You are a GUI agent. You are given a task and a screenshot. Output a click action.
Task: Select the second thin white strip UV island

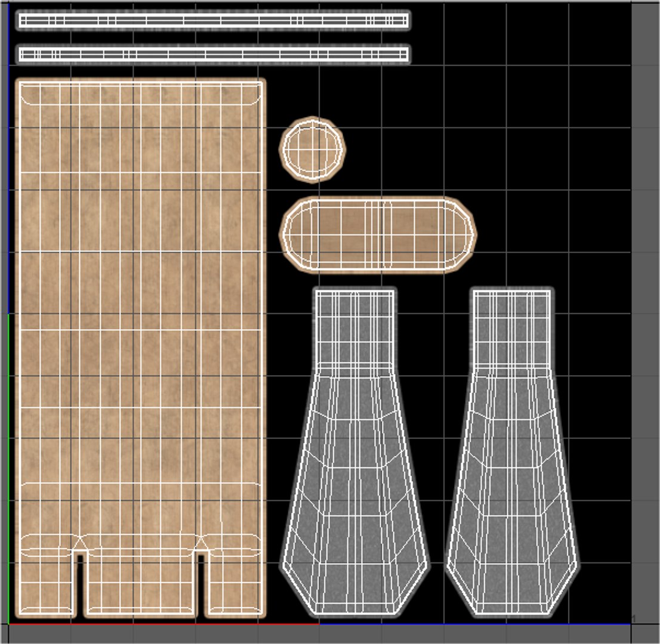tap(214, 54)
